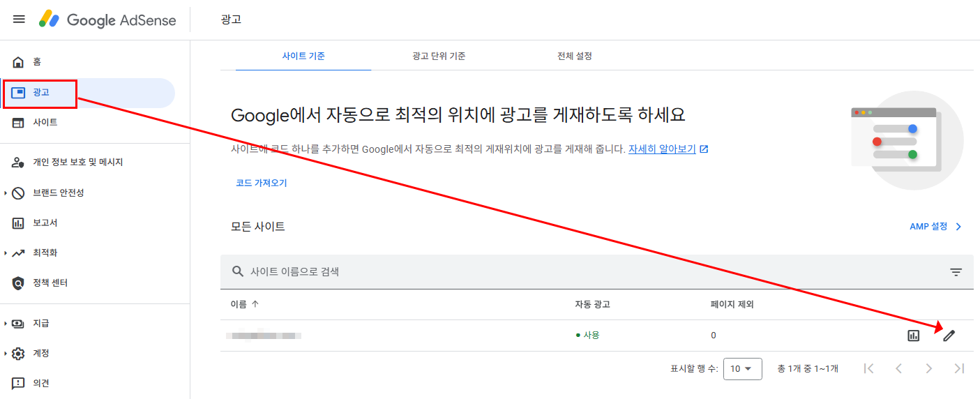This screenshot has width=980, height=399.
Task: Click the 페이지 제외 column header
Action: [732, 304]
